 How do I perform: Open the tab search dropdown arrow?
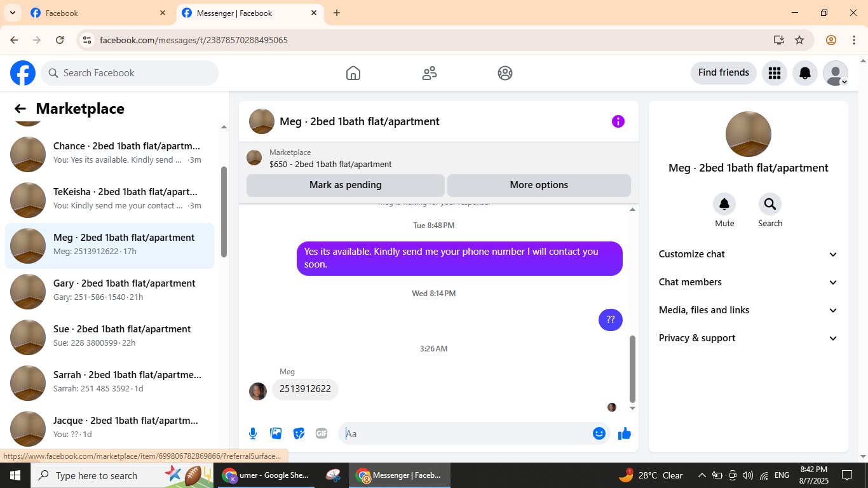12,13
